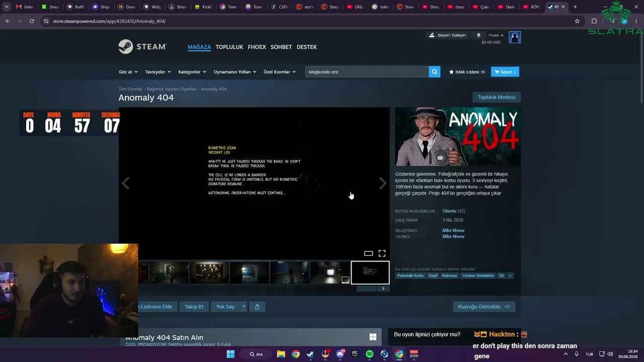Expand the Özel Kısımlar dropdown
This screenshot has height=362, width=644.
point(279,72)
